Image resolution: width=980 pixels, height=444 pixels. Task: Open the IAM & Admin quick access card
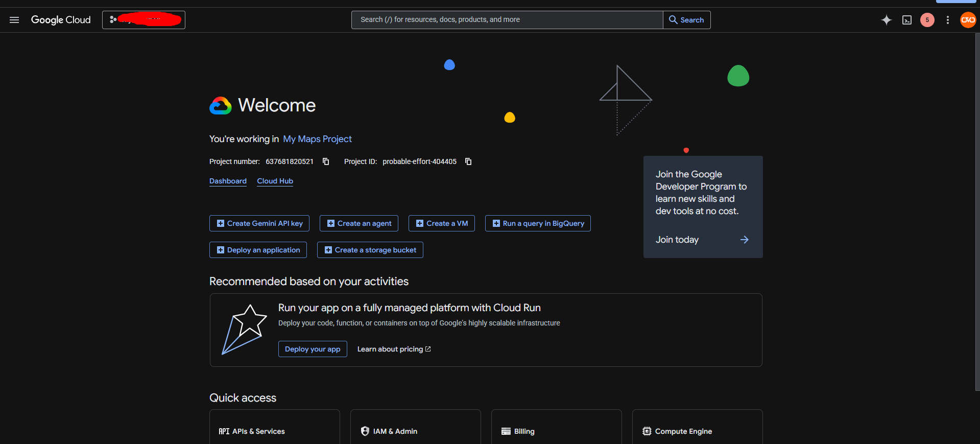416,427
